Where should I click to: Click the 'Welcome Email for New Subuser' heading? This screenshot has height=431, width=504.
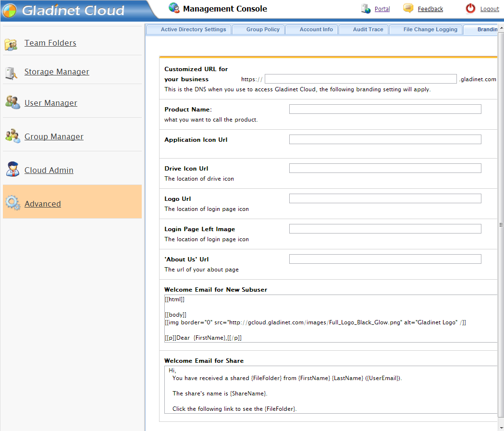pyautogui.click(x=216, y=290)
